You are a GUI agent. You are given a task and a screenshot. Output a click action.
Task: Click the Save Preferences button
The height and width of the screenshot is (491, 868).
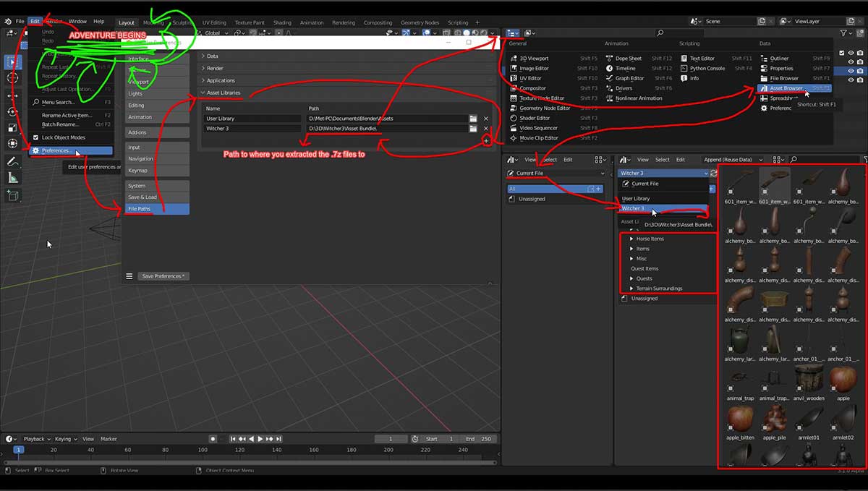click(x=163, y=276)
